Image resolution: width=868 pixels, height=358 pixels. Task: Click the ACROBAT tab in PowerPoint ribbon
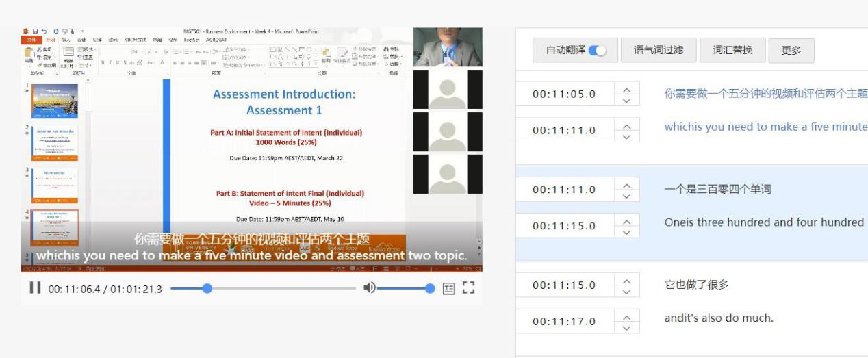click(217, 40)
